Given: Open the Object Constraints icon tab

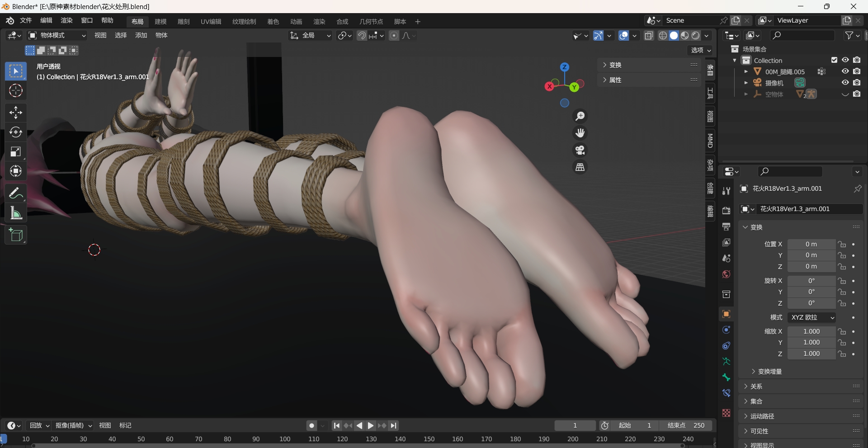Looking at the screenshot, I should point(726,346).
